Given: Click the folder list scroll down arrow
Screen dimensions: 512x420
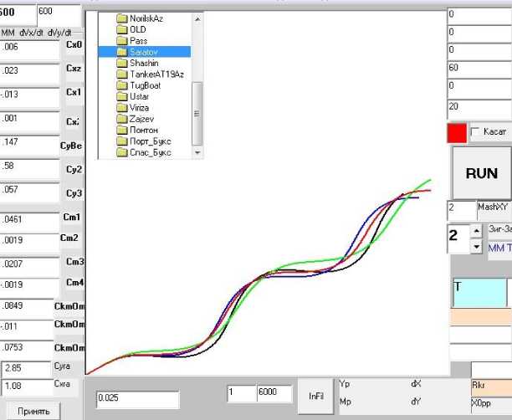Looking at the screenshot, I should pos(197,152).
